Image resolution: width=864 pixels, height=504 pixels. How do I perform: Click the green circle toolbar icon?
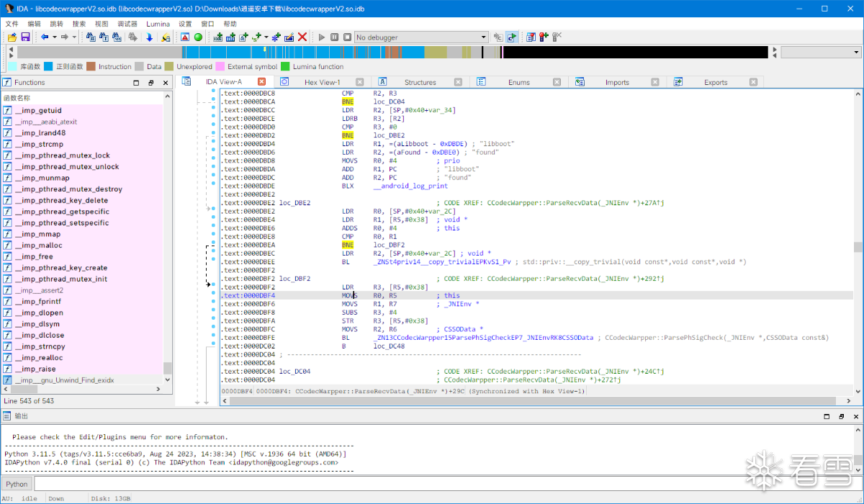tap(198, 37)
